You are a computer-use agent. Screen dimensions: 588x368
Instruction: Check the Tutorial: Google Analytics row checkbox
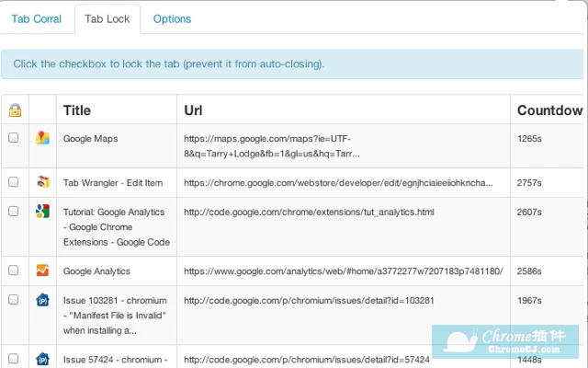click(14, 212)
